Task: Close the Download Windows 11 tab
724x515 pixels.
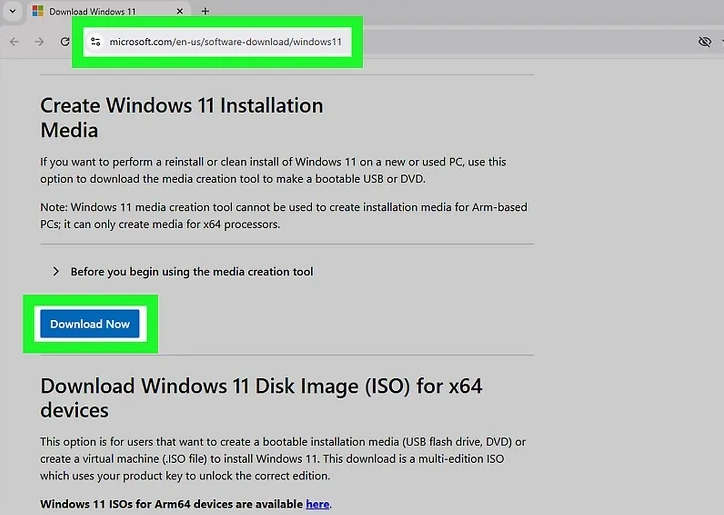Action: tap(182, 11)
